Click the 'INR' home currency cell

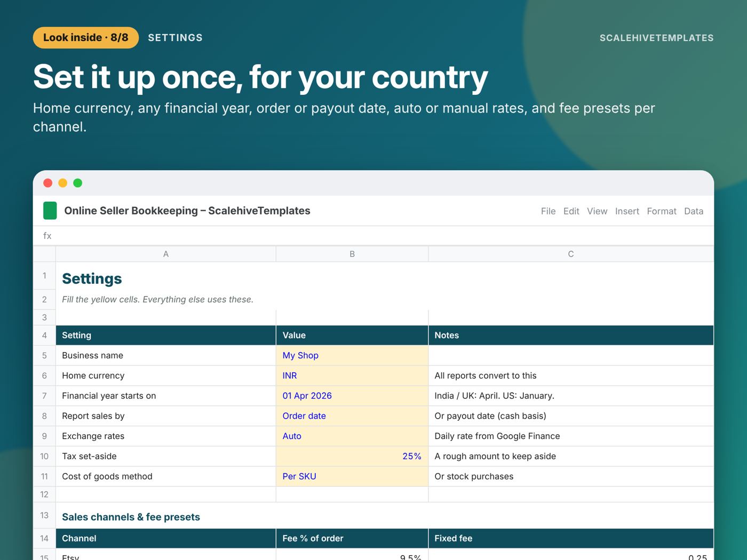pyautogui.click(x=352, y=376)
